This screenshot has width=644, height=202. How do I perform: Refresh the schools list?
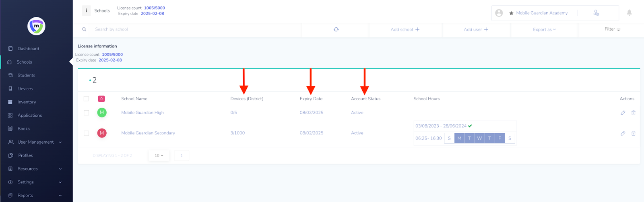pos(336,29)
